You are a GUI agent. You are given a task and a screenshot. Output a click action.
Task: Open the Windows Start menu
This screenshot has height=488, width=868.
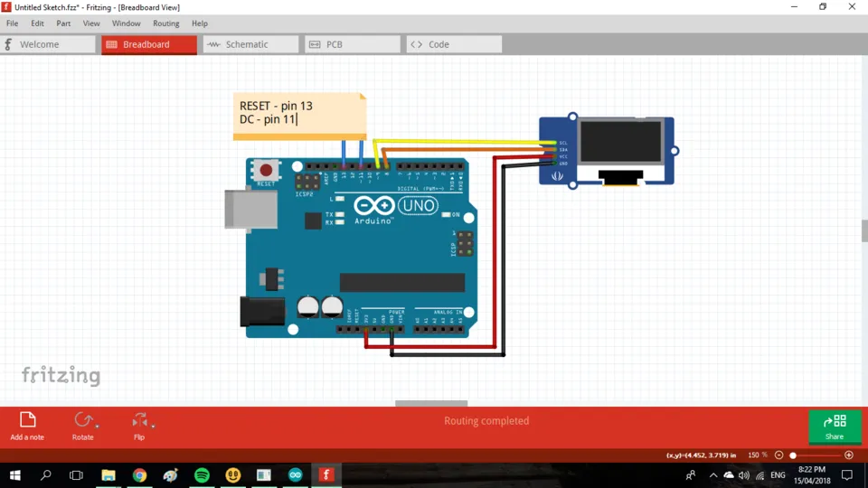[15, 475]
